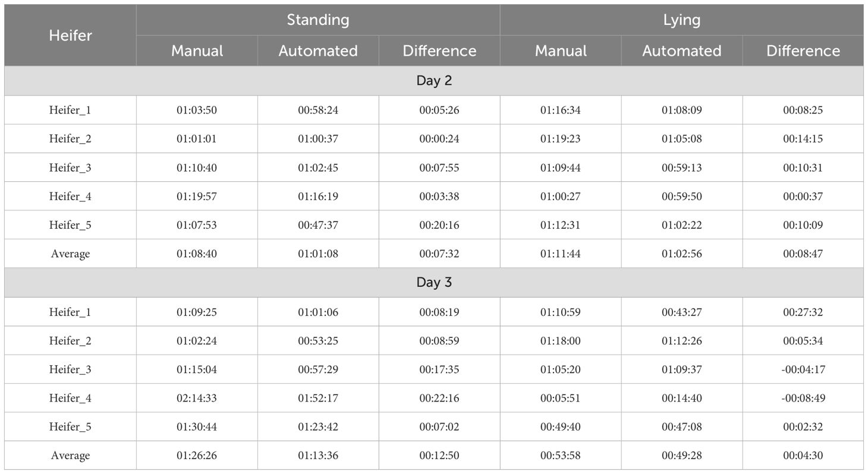The height and width of the screenshot is (474, 868).
Task: Select Day 2 Average standing manual 01:08:40
Action: [x=197, y=254]
